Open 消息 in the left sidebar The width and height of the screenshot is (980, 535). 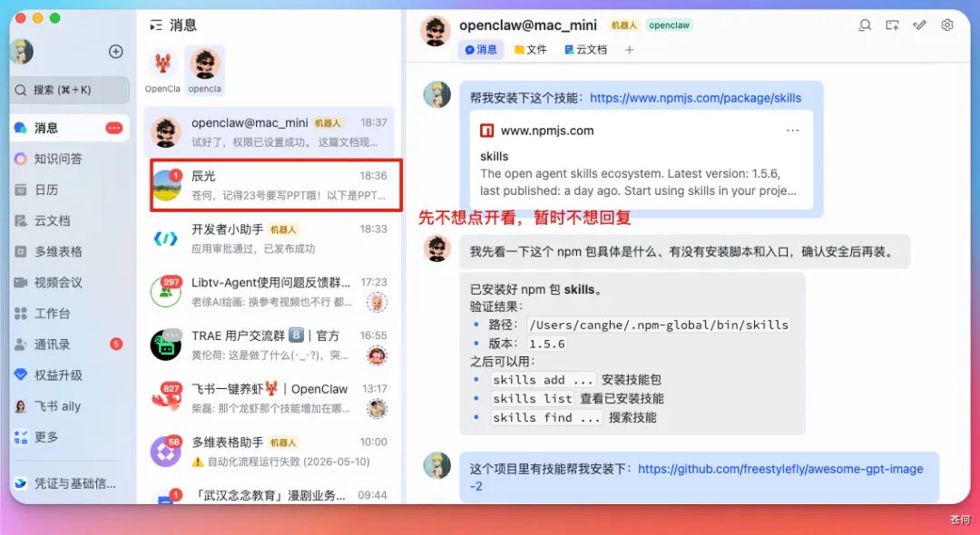pos(70,128)
